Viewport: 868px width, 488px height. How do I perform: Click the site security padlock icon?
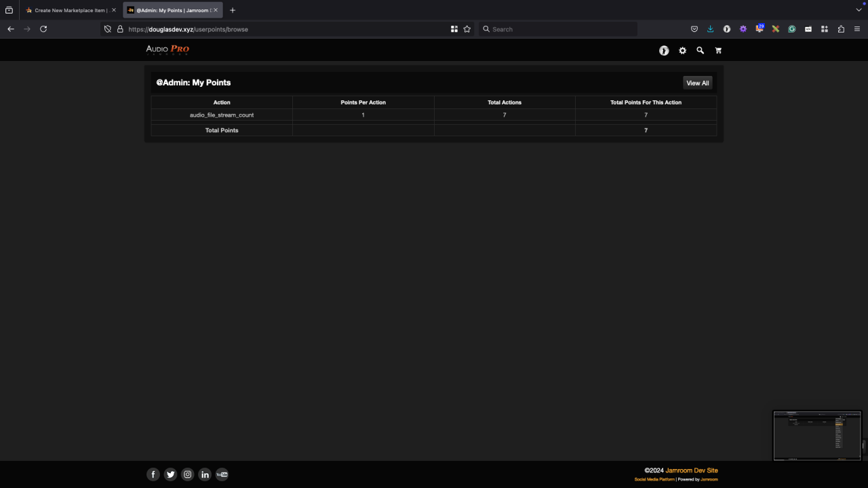pyautogui.click(x=120, y=29)
